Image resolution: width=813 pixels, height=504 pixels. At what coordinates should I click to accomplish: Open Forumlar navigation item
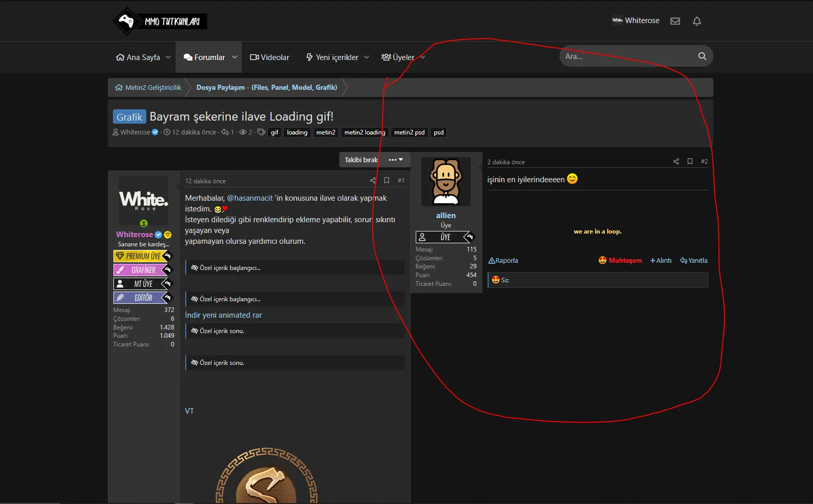204,57
